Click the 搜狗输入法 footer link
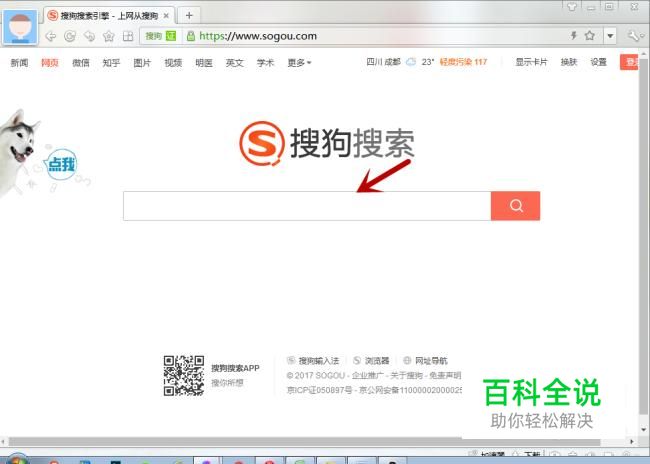This screenshot has height=464, width=650. (x=319, y=361)
